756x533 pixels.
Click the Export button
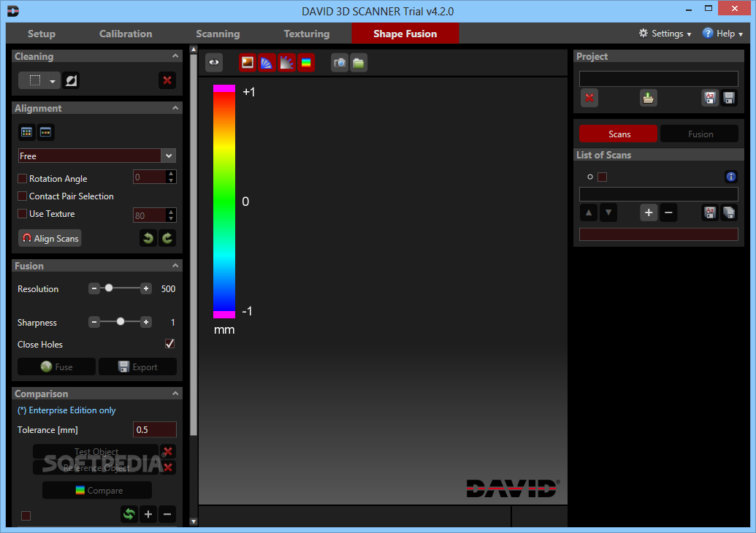(138, 367)
